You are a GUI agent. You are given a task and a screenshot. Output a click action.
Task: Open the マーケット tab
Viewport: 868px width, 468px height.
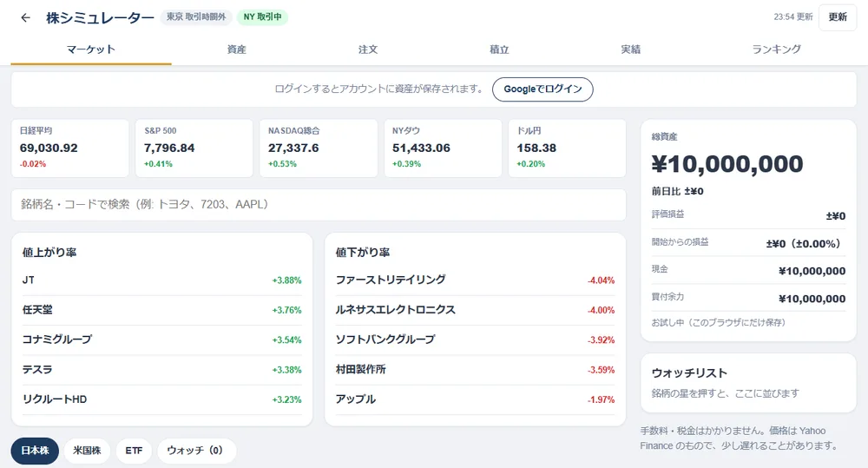[91, 49]
